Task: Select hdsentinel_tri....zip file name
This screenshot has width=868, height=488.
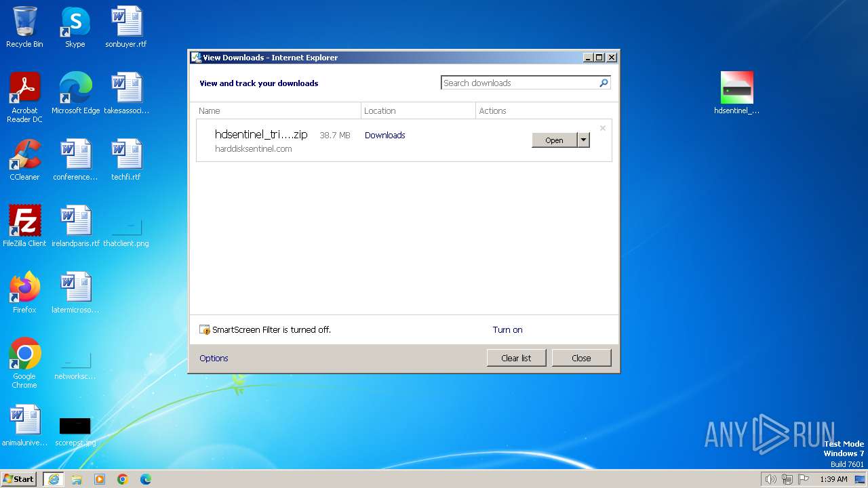Action: pos(261,134)
